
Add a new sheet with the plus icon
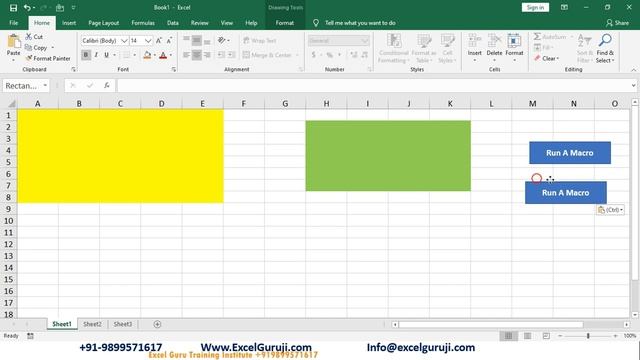coord(157,324)
